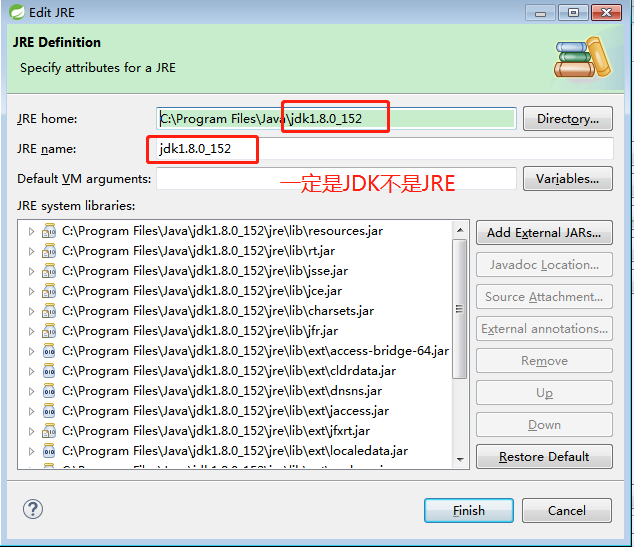Click the jar icon for jaccess.jar
This screenshot has height=547, width=634.
coord(49,411)
